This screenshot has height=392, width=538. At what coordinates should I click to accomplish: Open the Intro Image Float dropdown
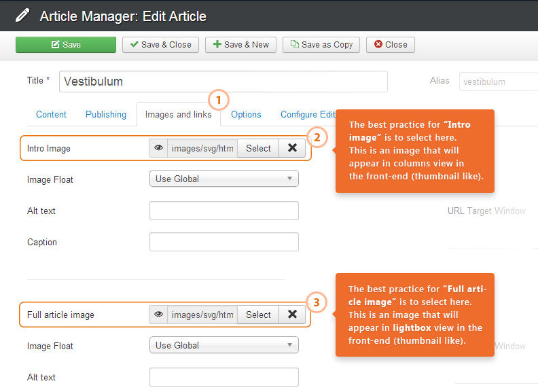[x=223, y=179]
